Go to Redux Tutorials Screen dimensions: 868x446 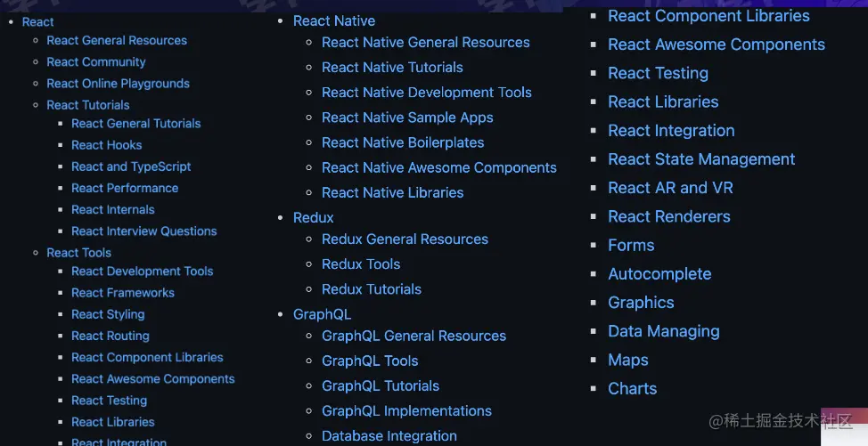pyautogui.click(x=372, y=289)
